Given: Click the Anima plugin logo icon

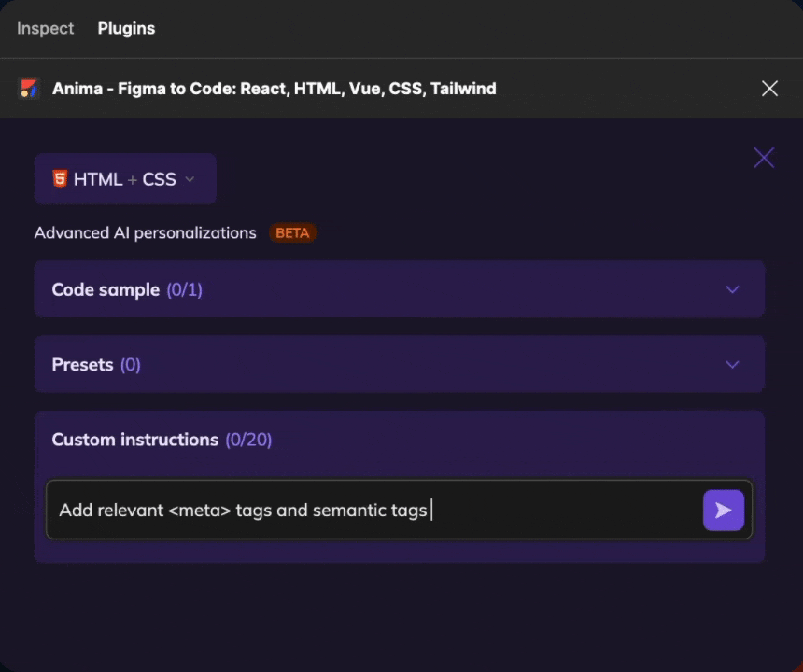Looking at the screenshot, I should click(x=29, y=89).
